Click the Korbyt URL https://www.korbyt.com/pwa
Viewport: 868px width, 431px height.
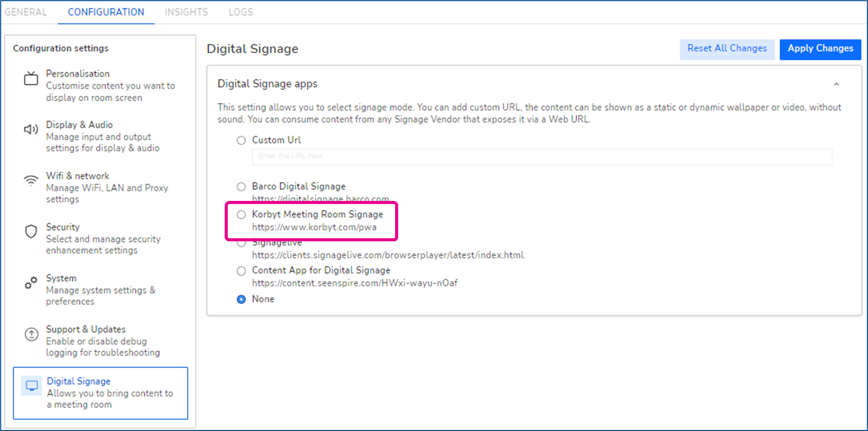coord(314,227)
